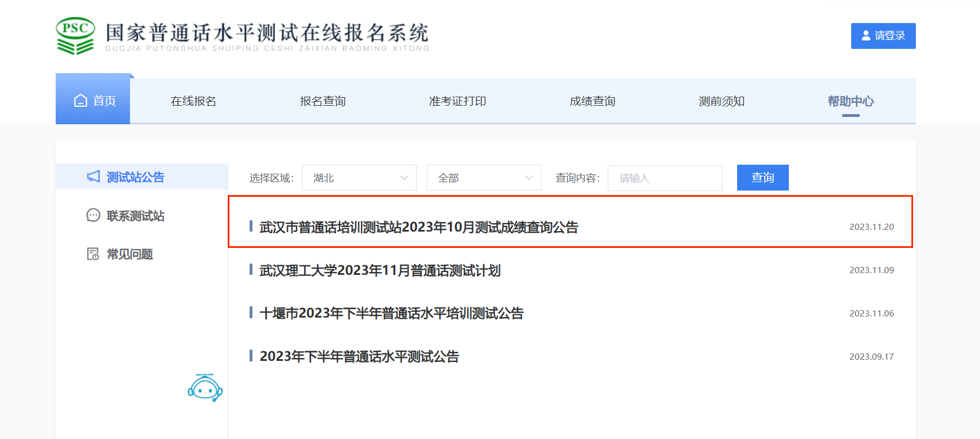
Task: Click the PSC green logo
Action: coord(75,36)
